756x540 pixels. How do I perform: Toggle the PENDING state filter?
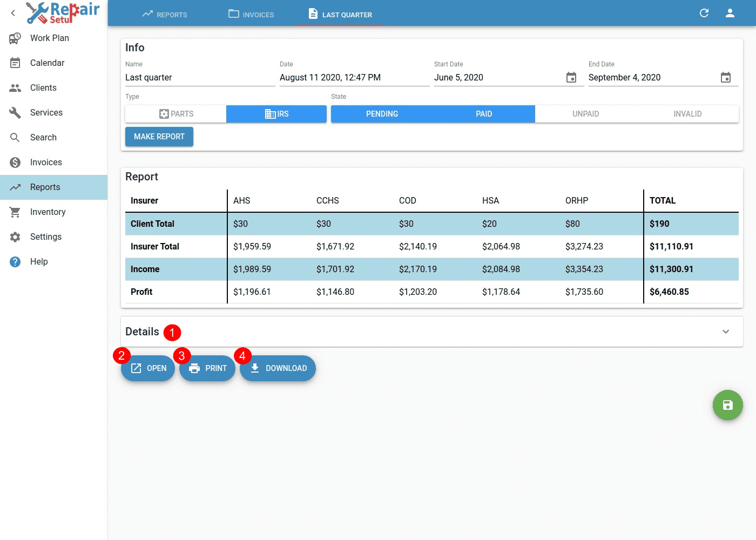pos(382,114)
